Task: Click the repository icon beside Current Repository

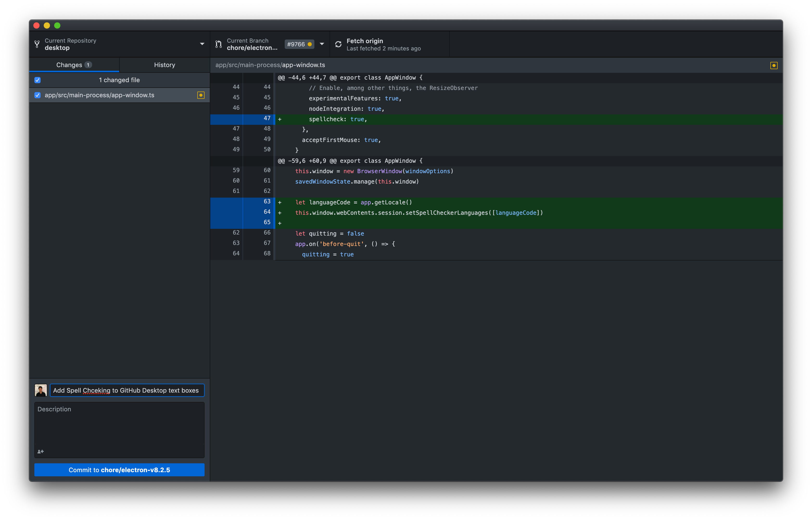Action: click(37, 44)
